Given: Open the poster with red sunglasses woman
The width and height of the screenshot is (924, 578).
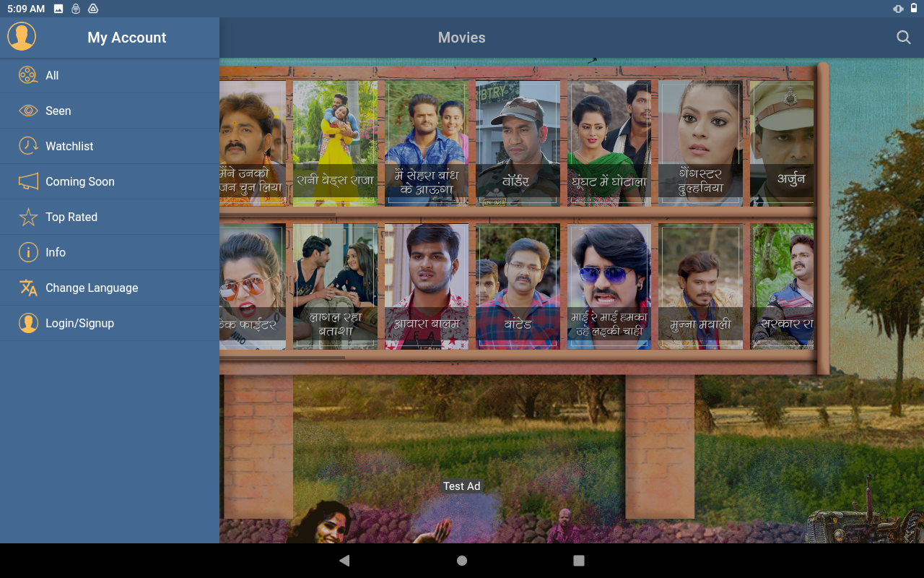Looking at the screenshot, I should (253, 286).
